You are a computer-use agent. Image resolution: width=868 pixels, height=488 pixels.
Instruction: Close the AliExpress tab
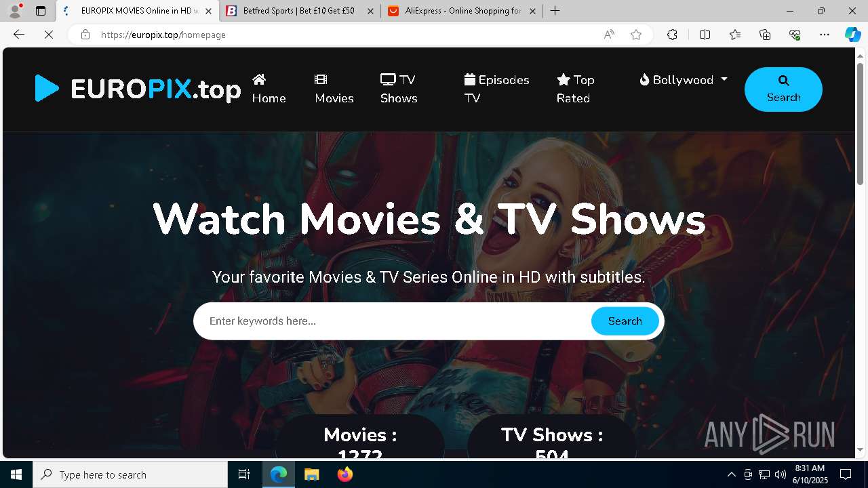532,11
